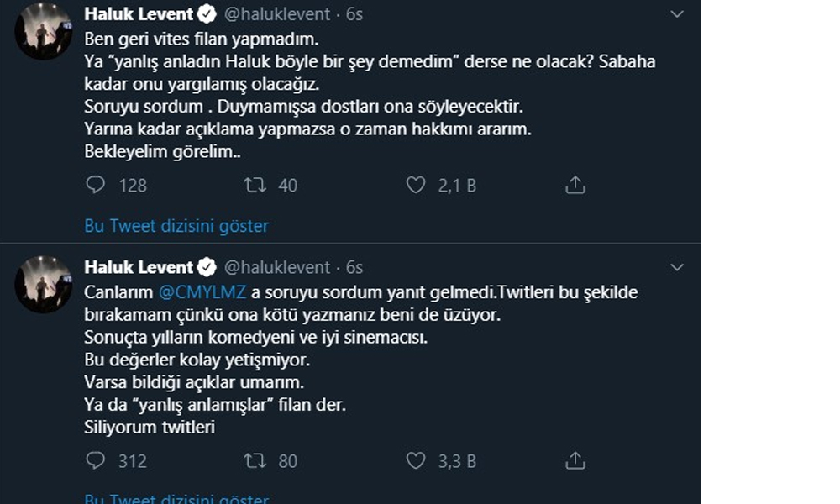Retweet the tweet with 40 retweets
The image size is (840, 504).
(x=255, y=185)
